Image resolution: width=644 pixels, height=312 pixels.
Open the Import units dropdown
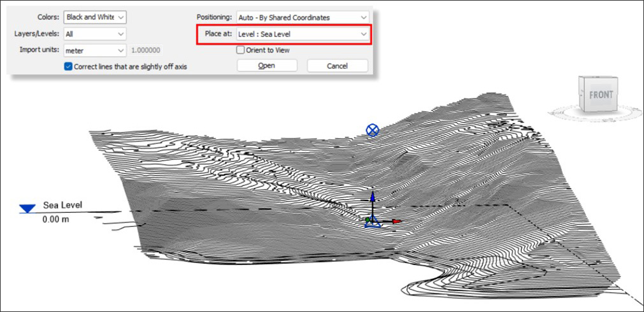click(x=95, y=51)
